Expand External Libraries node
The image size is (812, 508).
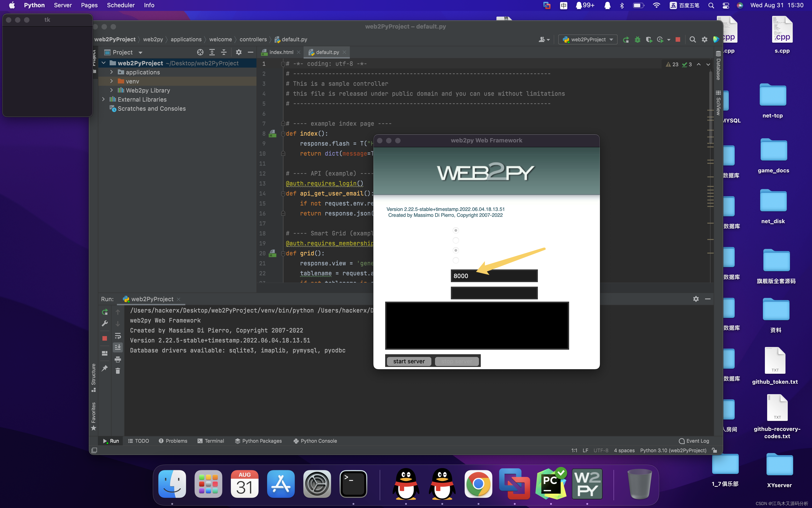pos(103,100)
